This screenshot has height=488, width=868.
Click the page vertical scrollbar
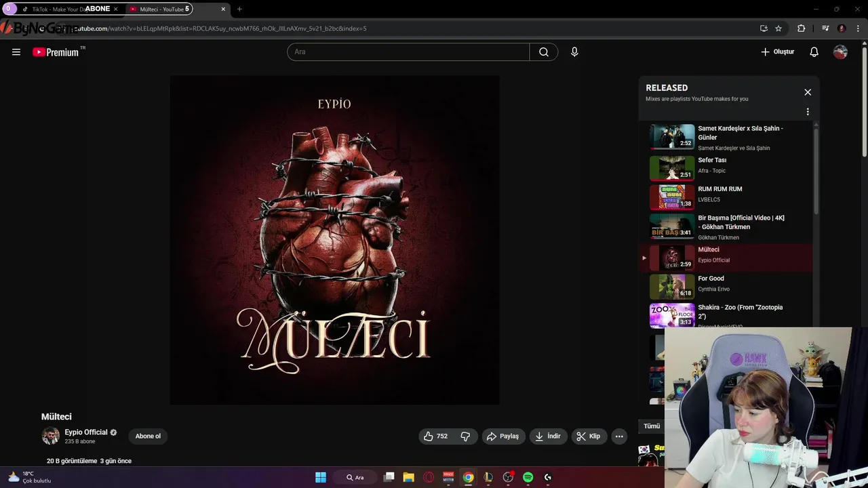click(x=865, y=102)
